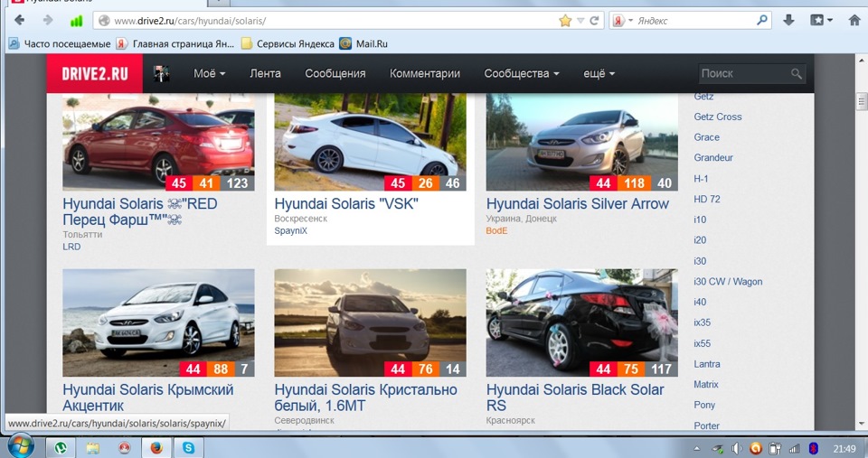The image size is (868, 458).
Task: Open Сообщения in the header
Action: click(x=335, y=73)
